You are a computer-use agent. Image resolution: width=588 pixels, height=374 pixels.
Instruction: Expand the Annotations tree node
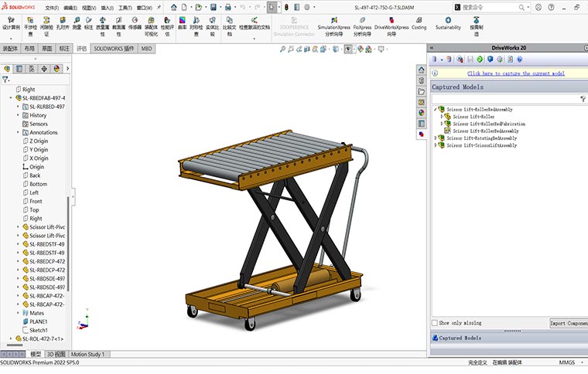[x=18, y=132]
